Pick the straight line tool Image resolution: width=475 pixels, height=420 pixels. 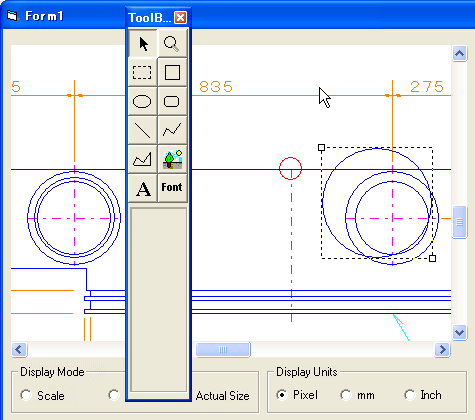pos(143,130)
